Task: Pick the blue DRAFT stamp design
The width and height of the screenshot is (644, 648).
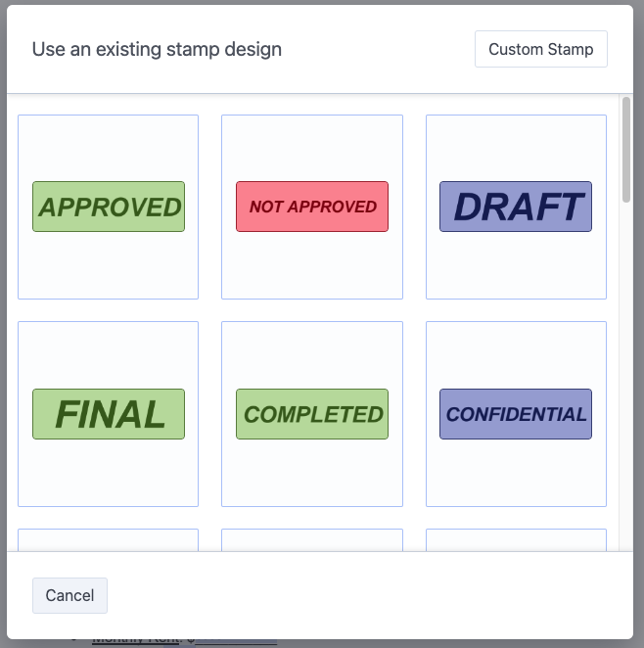Action: coord(516,207)
